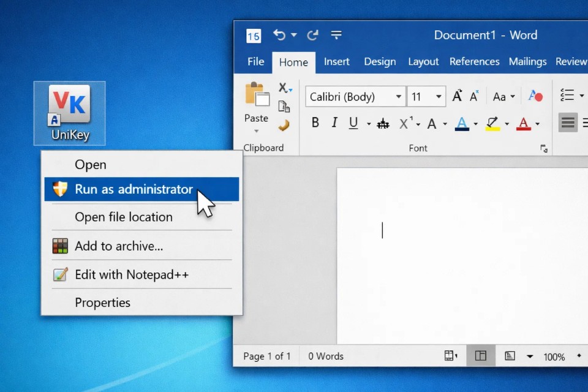The image size is (588, 392).
Task: Click the Undo arrow in title bar
Action: (279, 35)
